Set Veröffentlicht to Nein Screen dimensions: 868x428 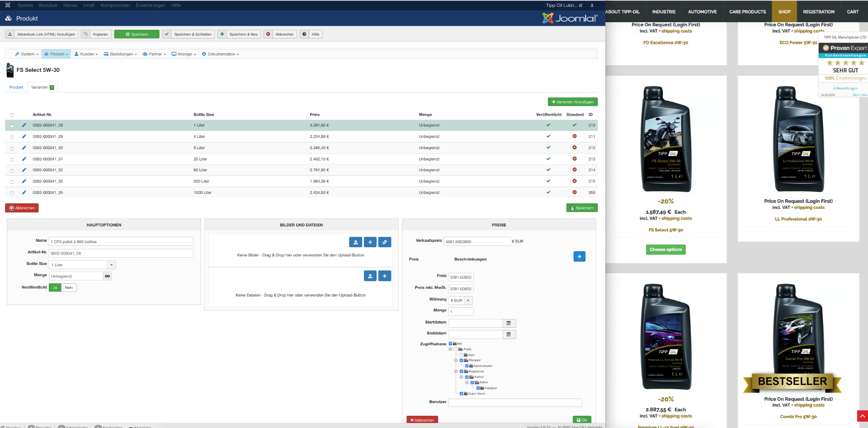point(69,287)
